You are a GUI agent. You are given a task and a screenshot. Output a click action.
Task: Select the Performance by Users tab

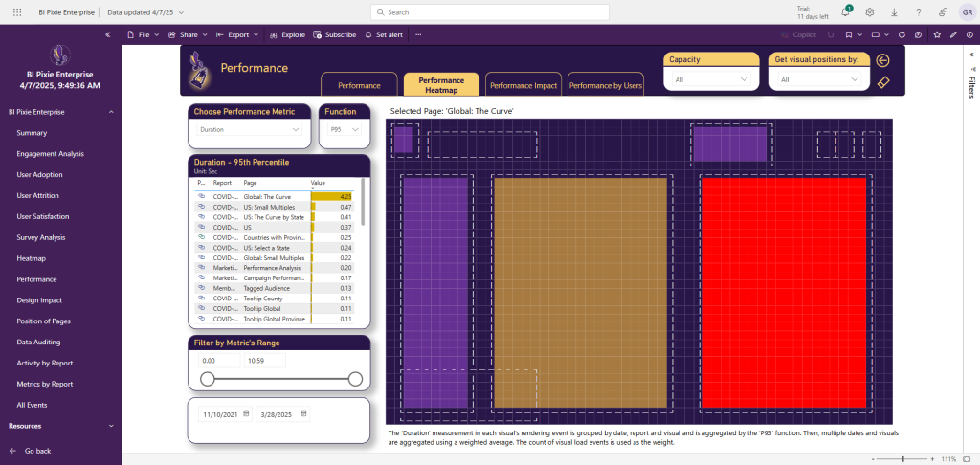[x=606, y=85]
